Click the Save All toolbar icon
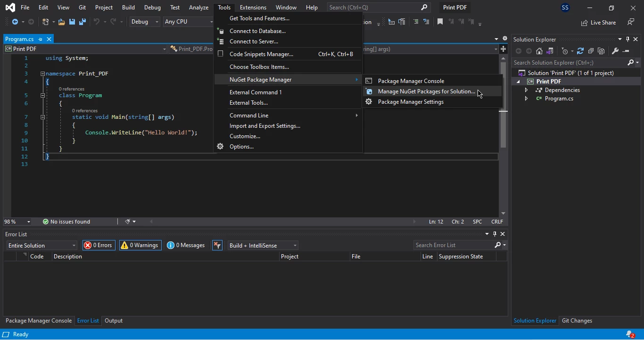This screenshot has height=340, width=644. 83,22
